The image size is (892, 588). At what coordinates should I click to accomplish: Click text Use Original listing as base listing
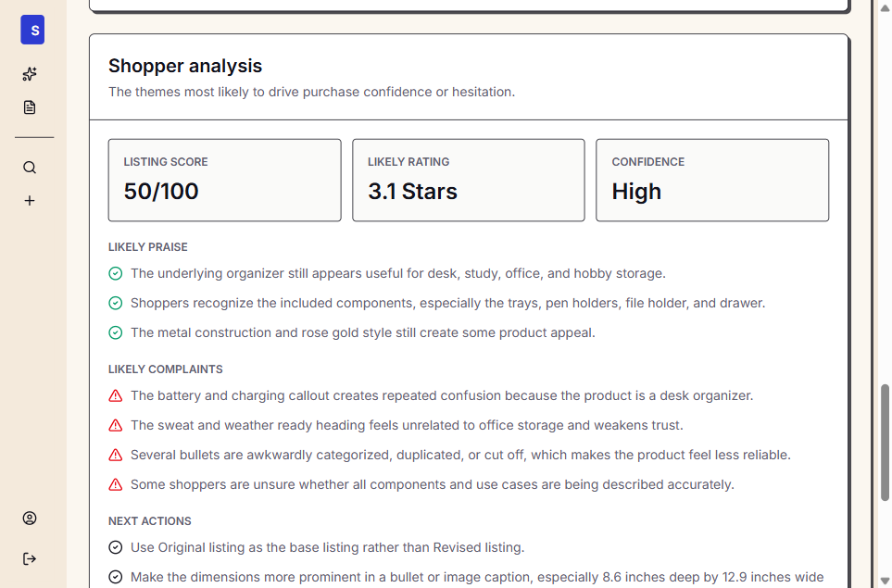328,547
